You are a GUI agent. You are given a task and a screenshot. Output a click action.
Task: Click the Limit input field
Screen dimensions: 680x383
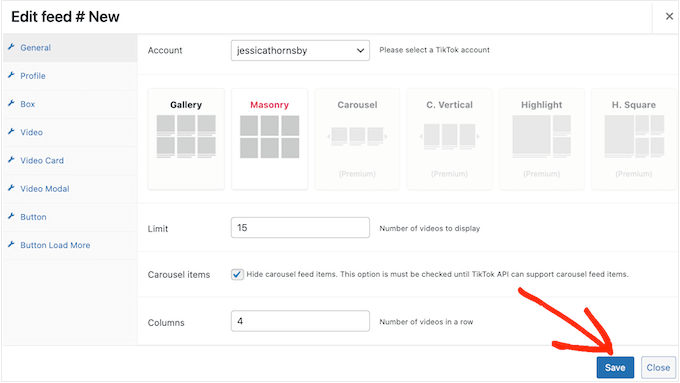pyautogui.click(x=300, y=228)
